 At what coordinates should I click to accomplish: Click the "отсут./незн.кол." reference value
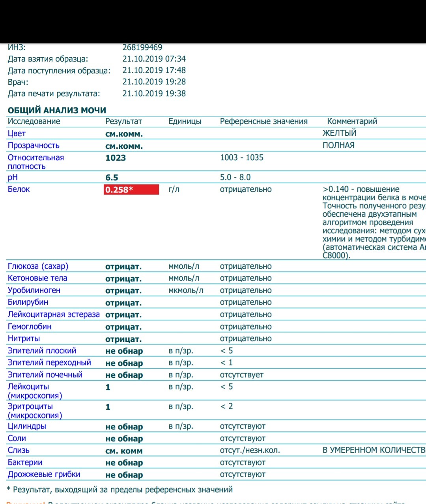(x=250, y=450)
